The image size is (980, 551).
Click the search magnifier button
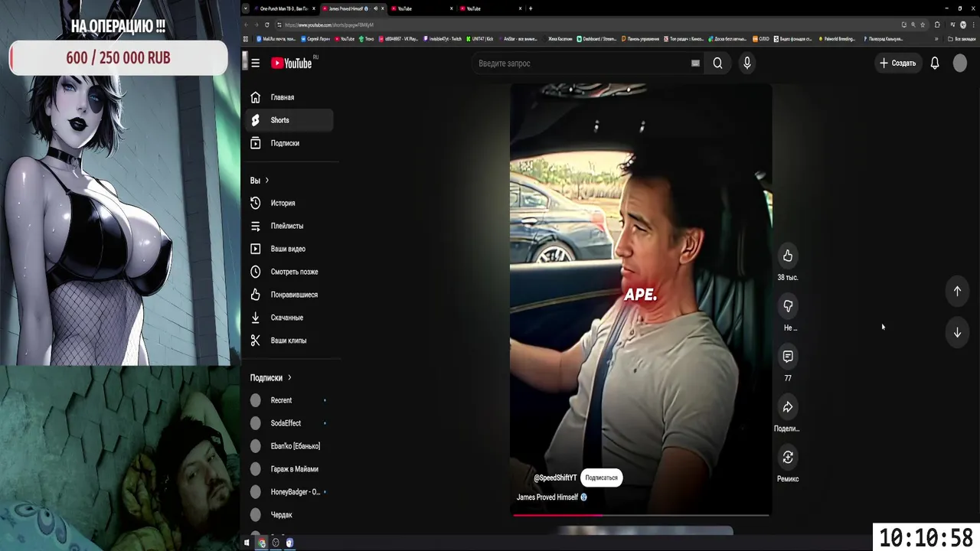(x=717, y=64)
